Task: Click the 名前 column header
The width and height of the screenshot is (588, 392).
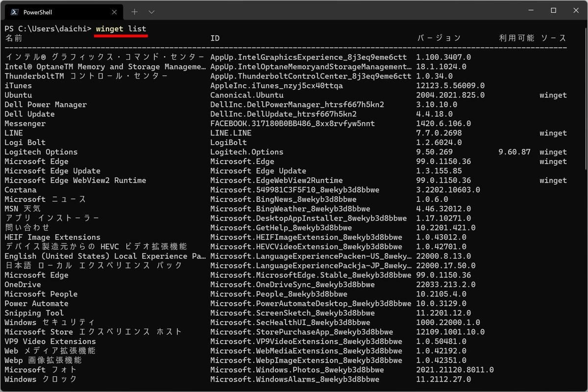Action: [x=14, y=38]
